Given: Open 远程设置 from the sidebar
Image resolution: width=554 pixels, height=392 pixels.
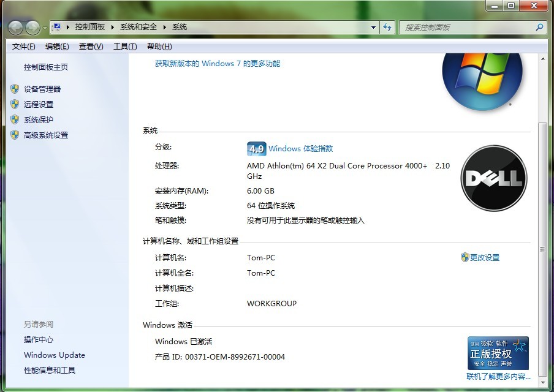Looking at the screenshot, I should pos(39,104).
